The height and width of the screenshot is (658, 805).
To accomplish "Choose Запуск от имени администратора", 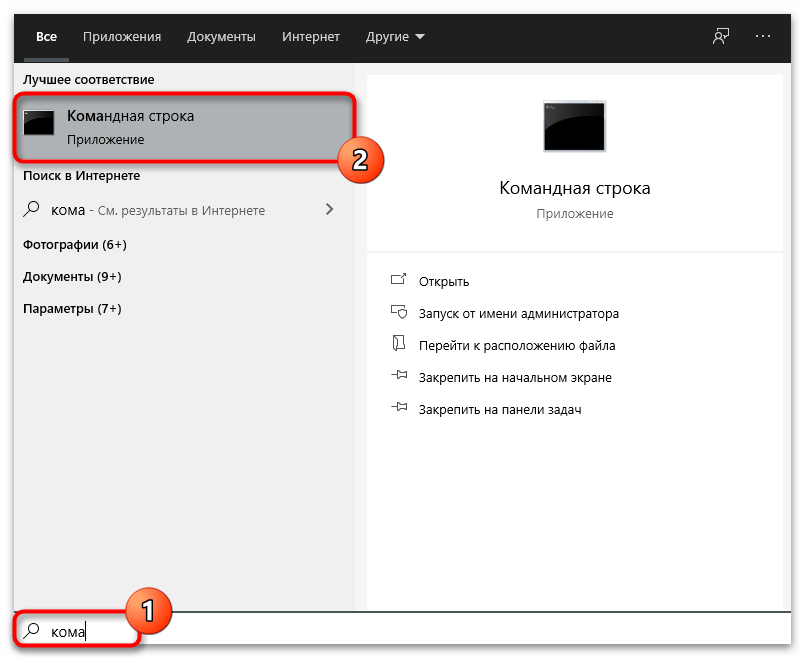I will click(x=519, y=314).
